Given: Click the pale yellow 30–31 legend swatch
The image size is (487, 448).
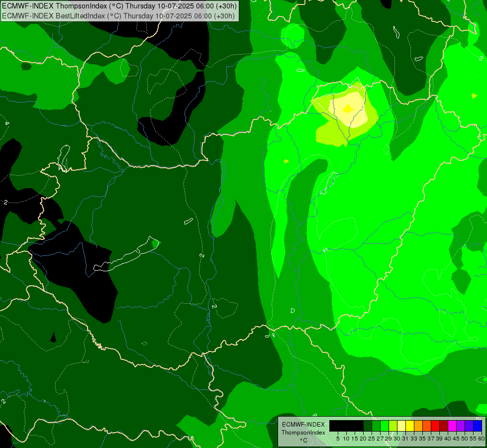Looking at the screenshot, I should click(401, 426).
